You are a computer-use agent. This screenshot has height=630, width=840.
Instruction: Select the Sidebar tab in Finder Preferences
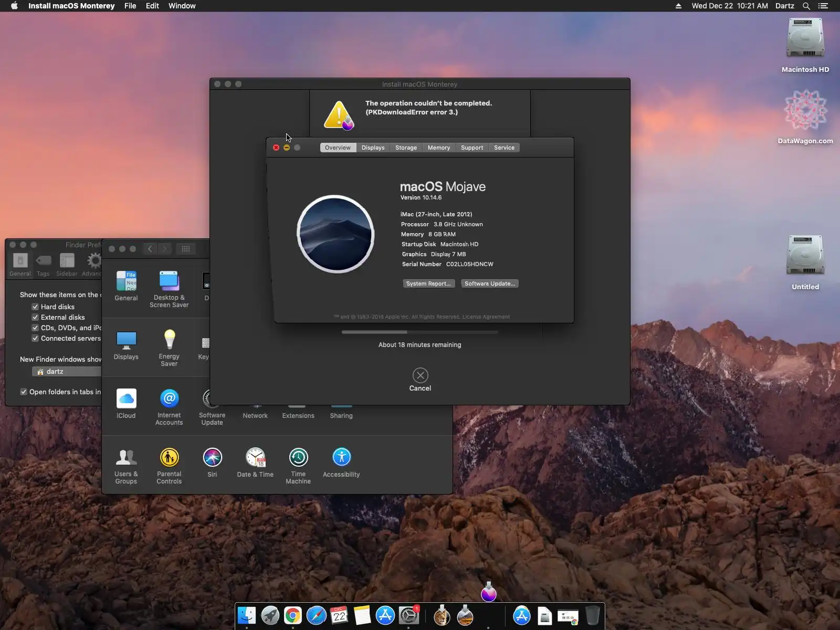67,264
